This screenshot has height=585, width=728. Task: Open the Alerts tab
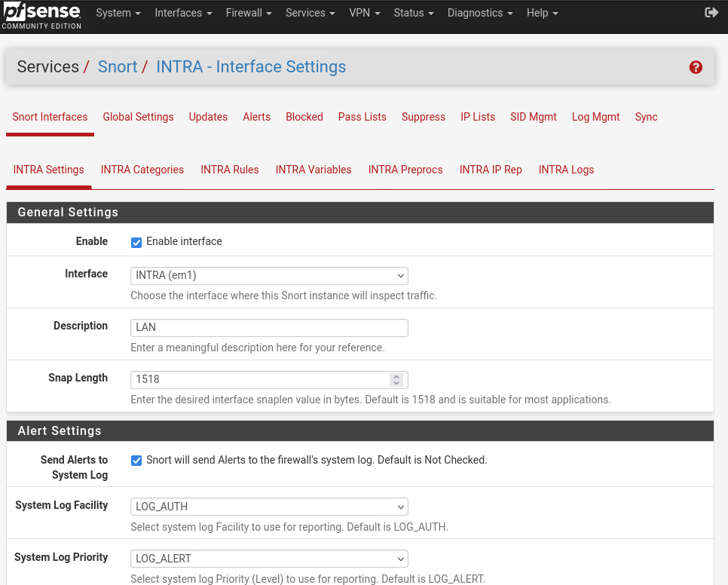(256, 117)
